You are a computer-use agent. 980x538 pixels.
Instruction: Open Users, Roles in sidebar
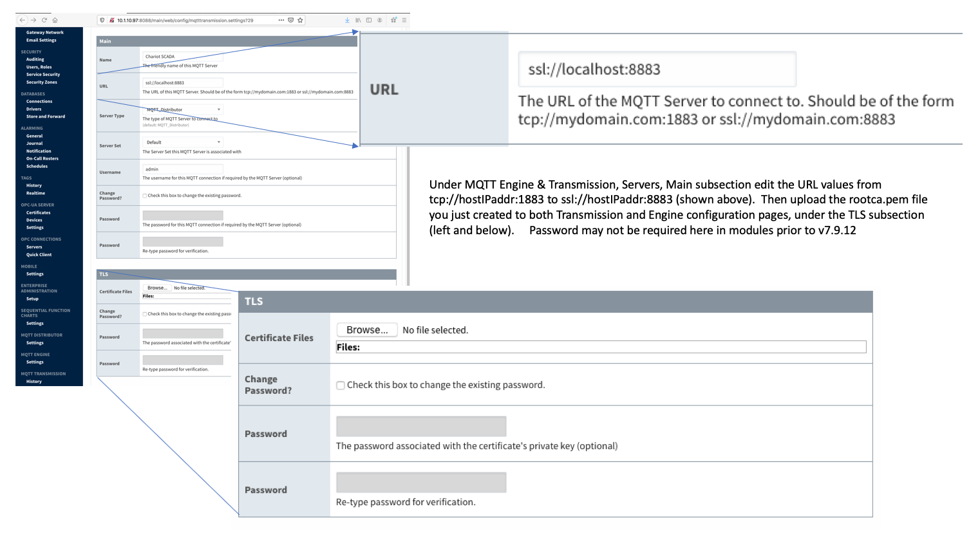39,67
